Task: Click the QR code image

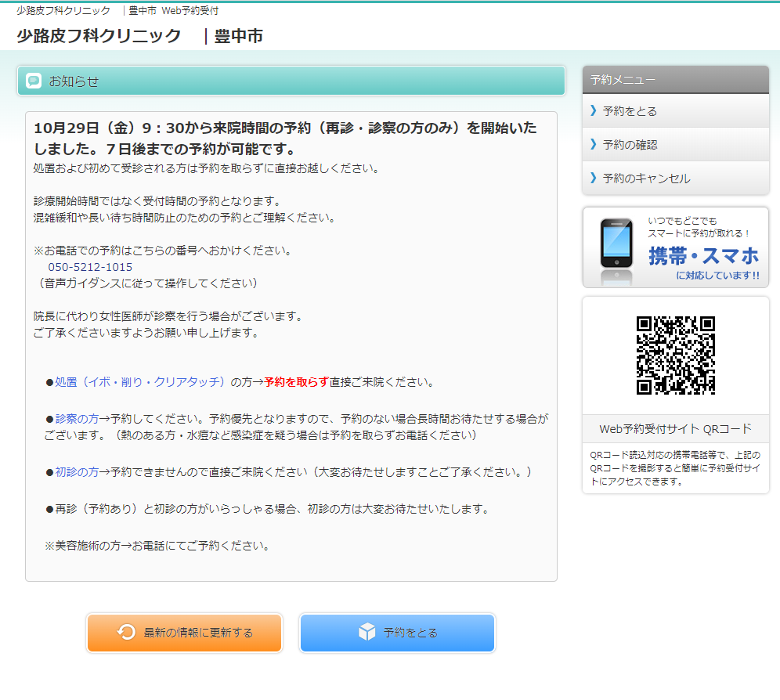Action: tap(676, 355)
